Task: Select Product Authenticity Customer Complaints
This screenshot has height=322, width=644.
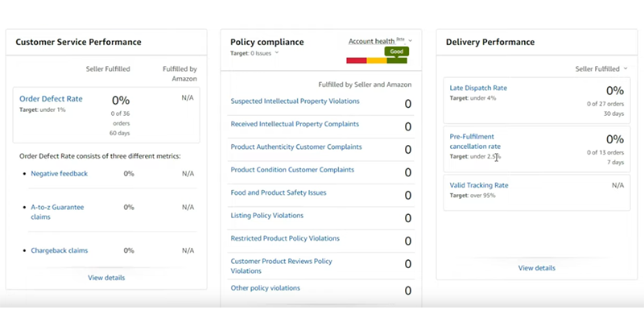Action: click(296, 147)
